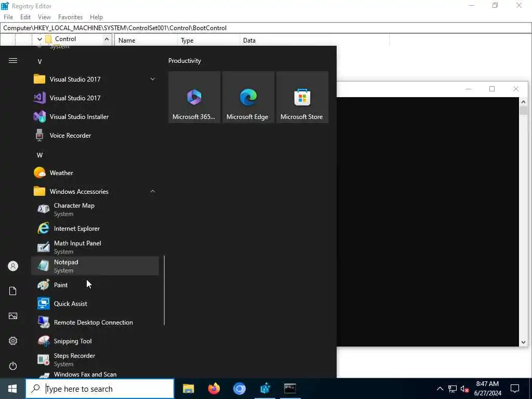Click Start menu app list scrollbar
Image resolution: width=532 pixels, height=399 pixels.
pyautogui.click(x=164, y=290)
